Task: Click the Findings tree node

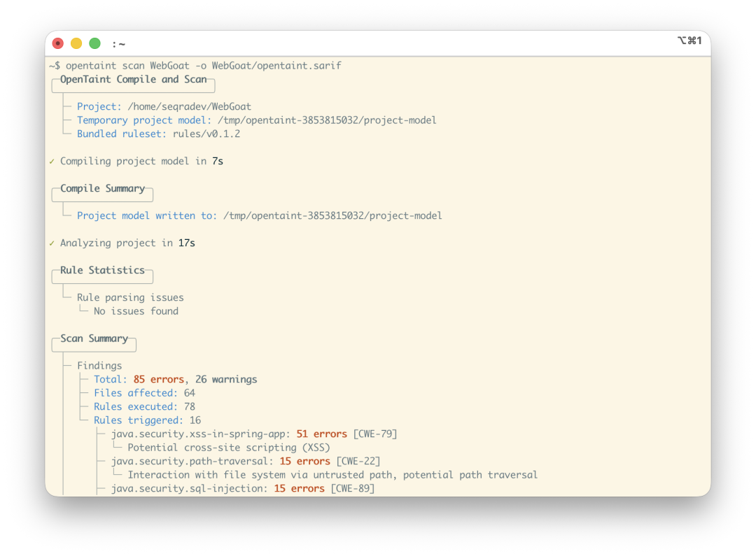Action: tap(99, 366)
